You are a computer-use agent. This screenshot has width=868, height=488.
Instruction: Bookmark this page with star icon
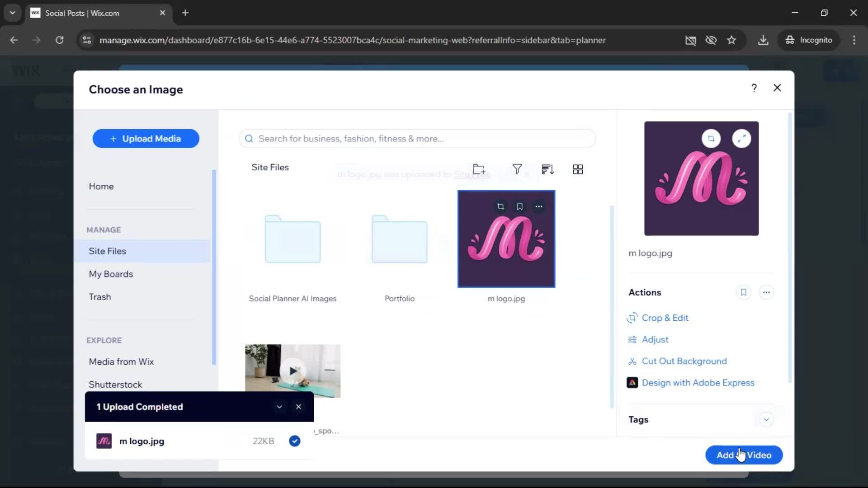pyautogui.click(x=731, y=40)
